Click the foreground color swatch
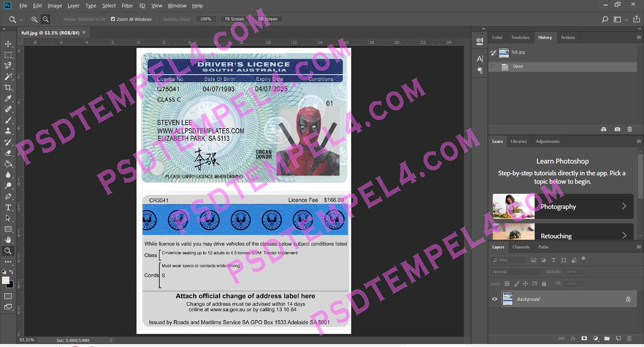The image size is (644, 347). click(x=6, y=281)
